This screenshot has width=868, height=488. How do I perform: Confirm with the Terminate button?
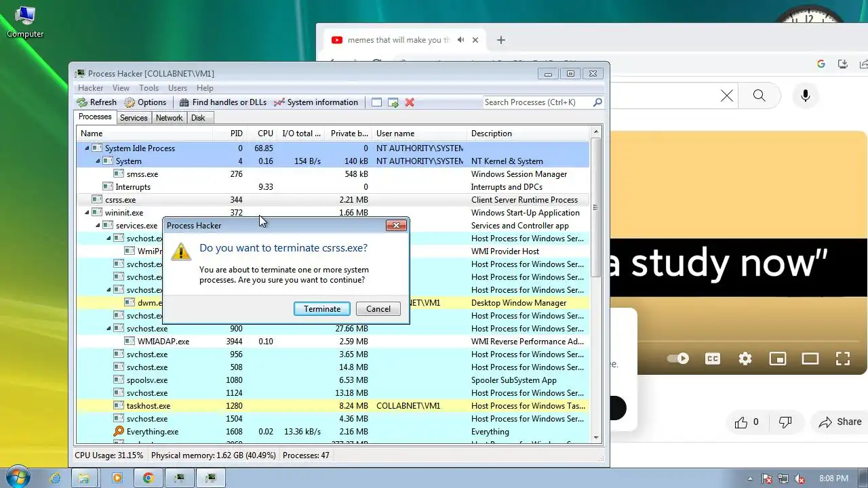coord(322,309)
